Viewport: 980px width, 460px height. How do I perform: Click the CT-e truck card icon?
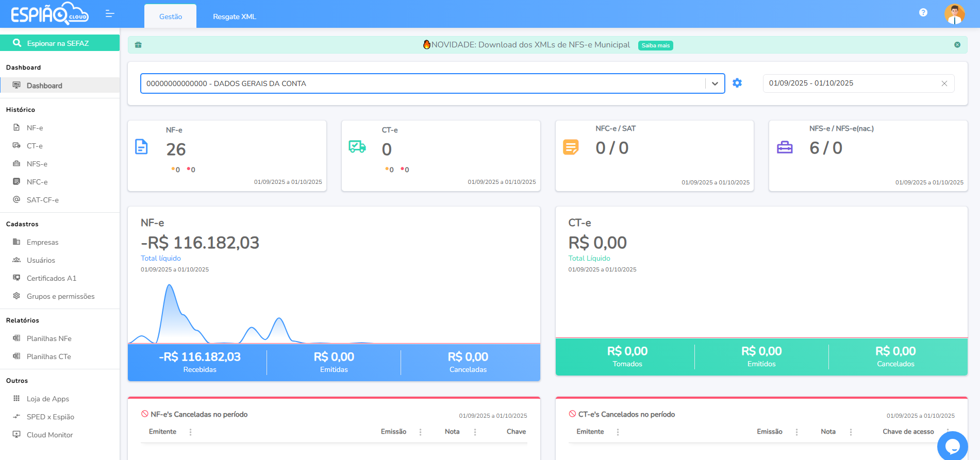coord(357,147)
